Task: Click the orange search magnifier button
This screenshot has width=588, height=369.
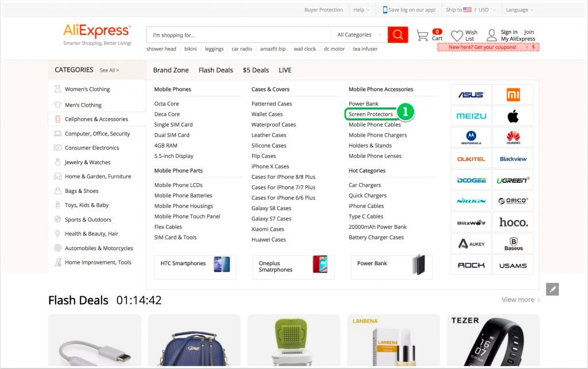Action: click(398, 35)
